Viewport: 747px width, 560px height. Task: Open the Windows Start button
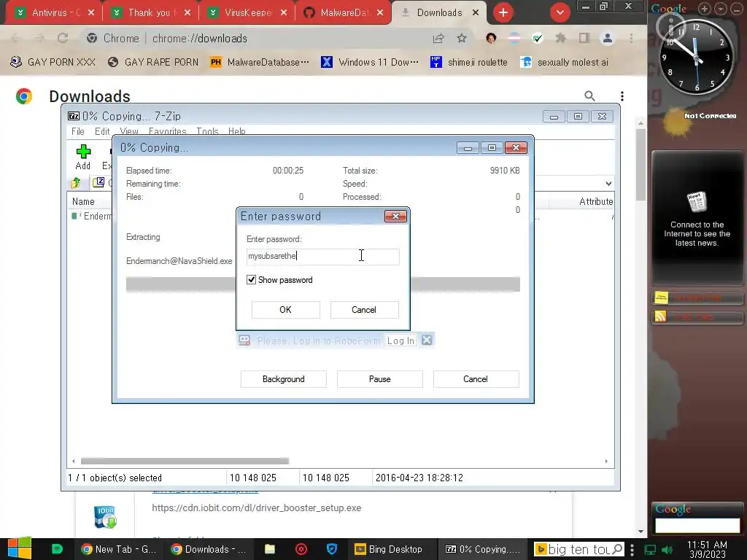pos(20,548)
